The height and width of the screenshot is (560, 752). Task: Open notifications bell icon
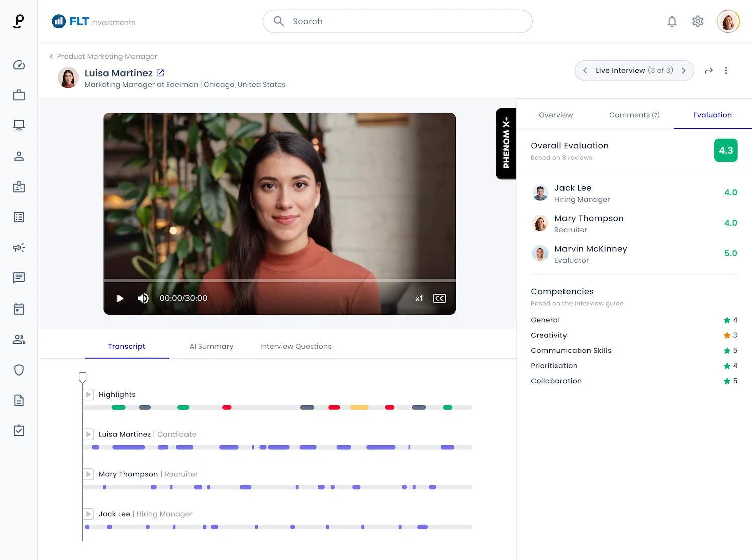(x=672, y=21)
